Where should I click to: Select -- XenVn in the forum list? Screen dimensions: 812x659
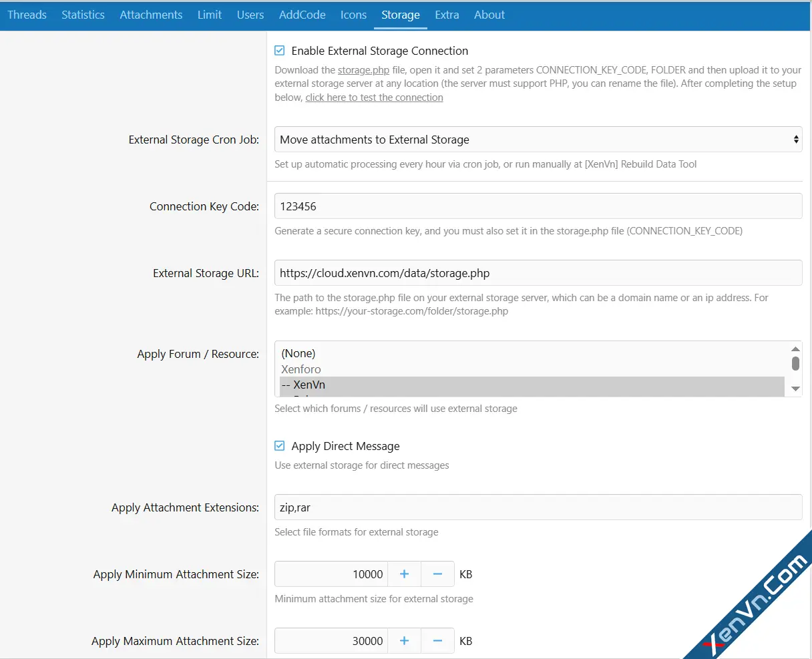point(532,385)
